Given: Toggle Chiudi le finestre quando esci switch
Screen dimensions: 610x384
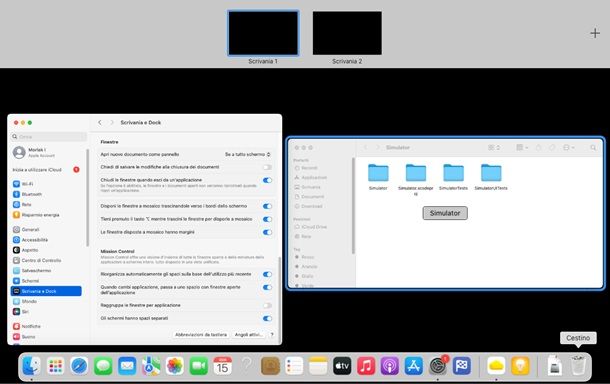Looking at the screenshot, I should coord(267,180).
